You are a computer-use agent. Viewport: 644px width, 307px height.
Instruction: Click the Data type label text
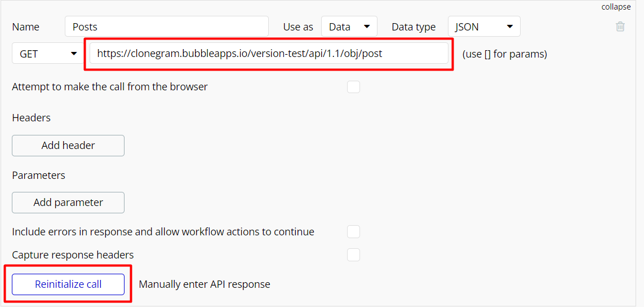414,27
